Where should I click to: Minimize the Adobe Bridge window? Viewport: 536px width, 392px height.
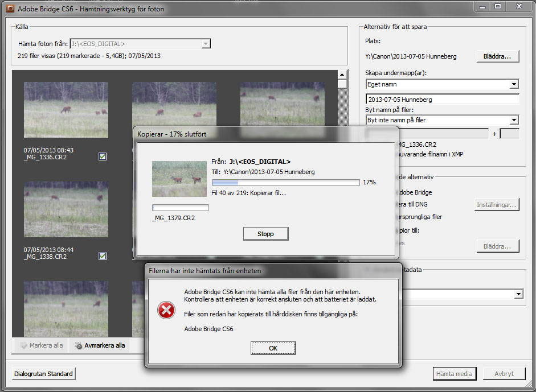(x=482, y=6)
